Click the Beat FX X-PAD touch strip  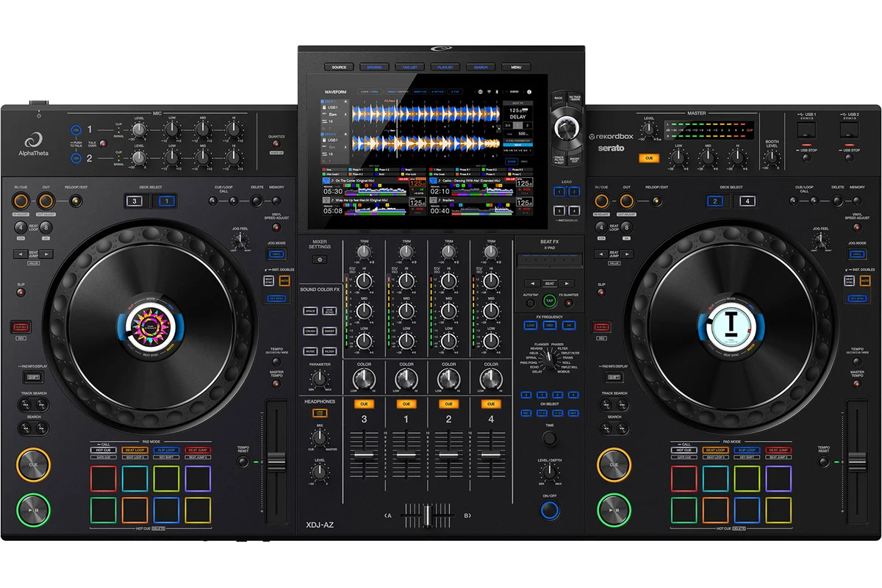click(x=550, y=261)
